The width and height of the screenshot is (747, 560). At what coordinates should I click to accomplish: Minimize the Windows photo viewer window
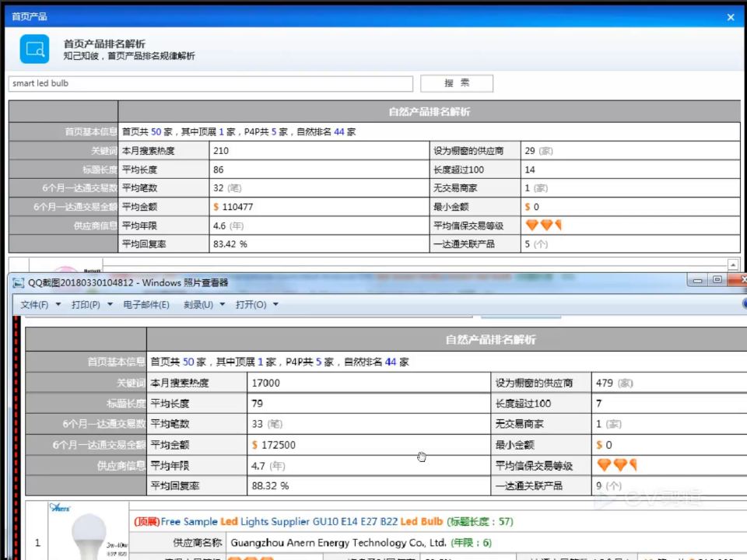(x=697, y=281)
